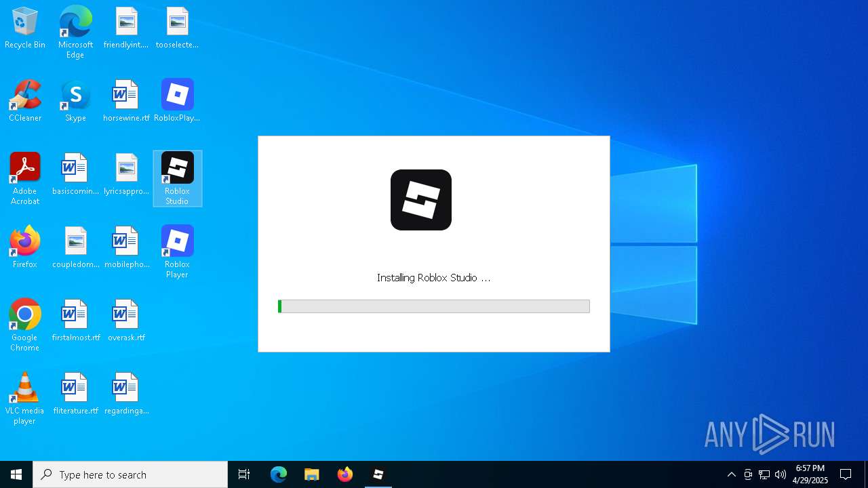
Task: Click the 'Installing Roblox Studio ...' text
Action: pos(433,278)
